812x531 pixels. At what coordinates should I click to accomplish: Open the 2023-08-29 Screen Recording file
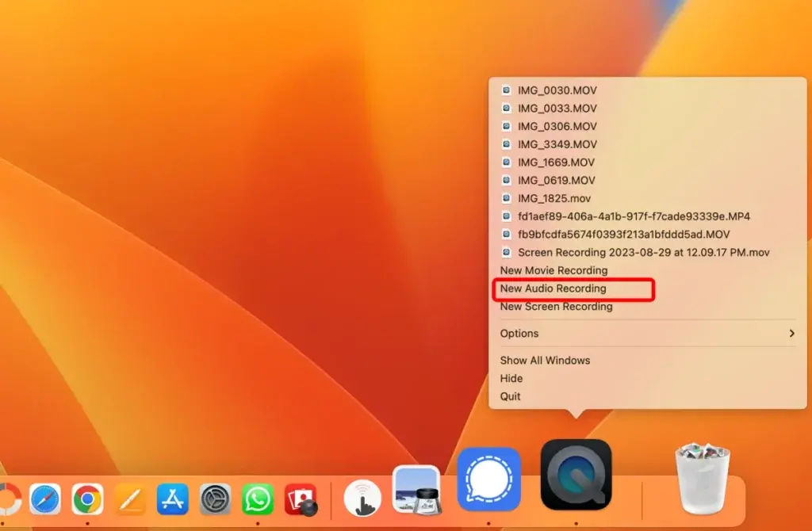[x=643, y=252]
